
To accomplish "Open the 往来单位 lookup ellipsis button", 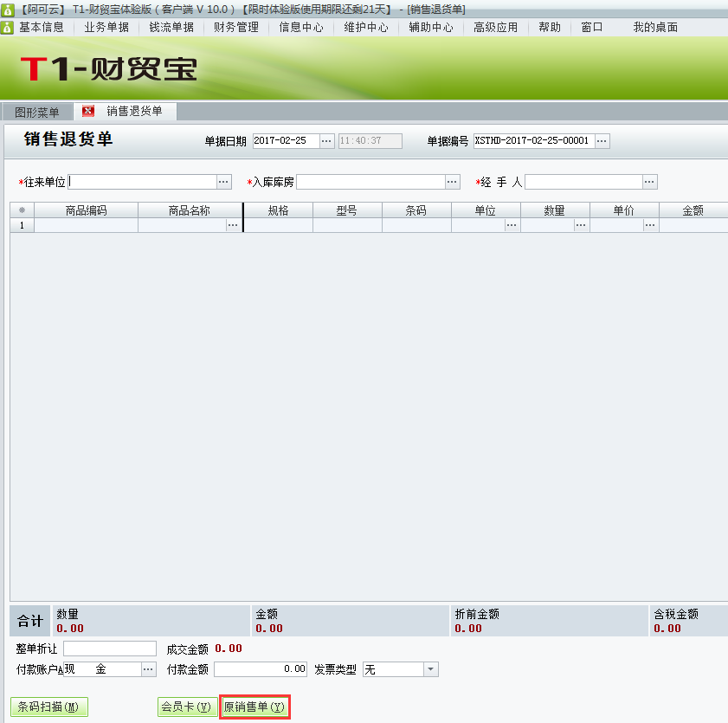I will point(224,182).
